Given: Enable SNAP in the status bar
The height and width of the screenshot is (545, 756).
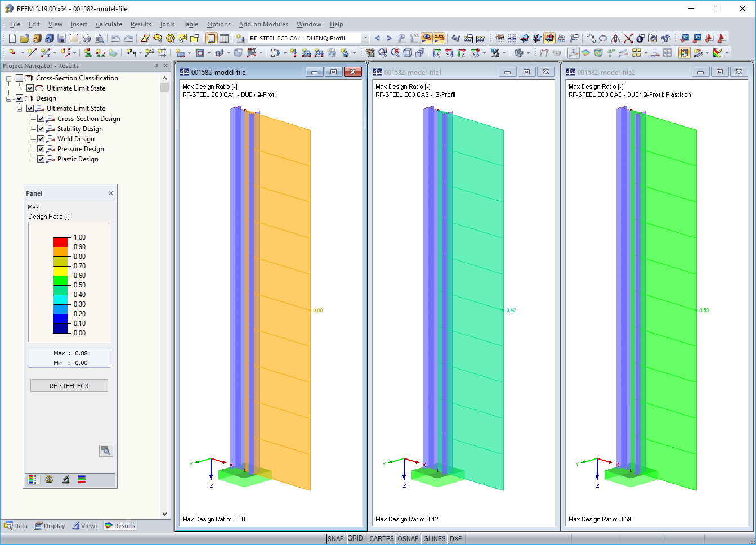Looking at the screenshot, I should coord(335,538).
